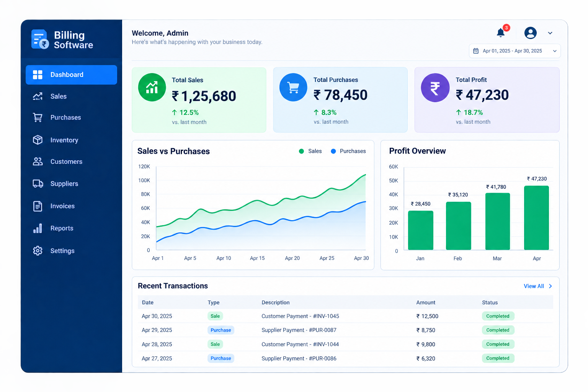
Task: Open the Settings menu item
Action: (x=71, y=251)
